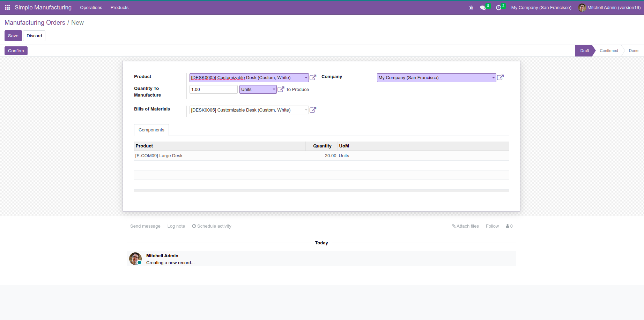Click the debug bug icon

[x=471, y=8]
